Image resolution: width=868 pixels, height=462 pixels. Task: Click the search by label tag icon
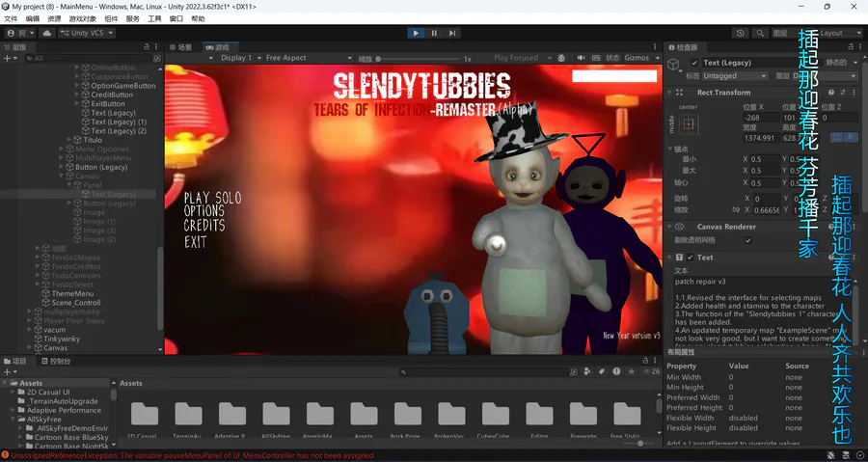(601, 371)
